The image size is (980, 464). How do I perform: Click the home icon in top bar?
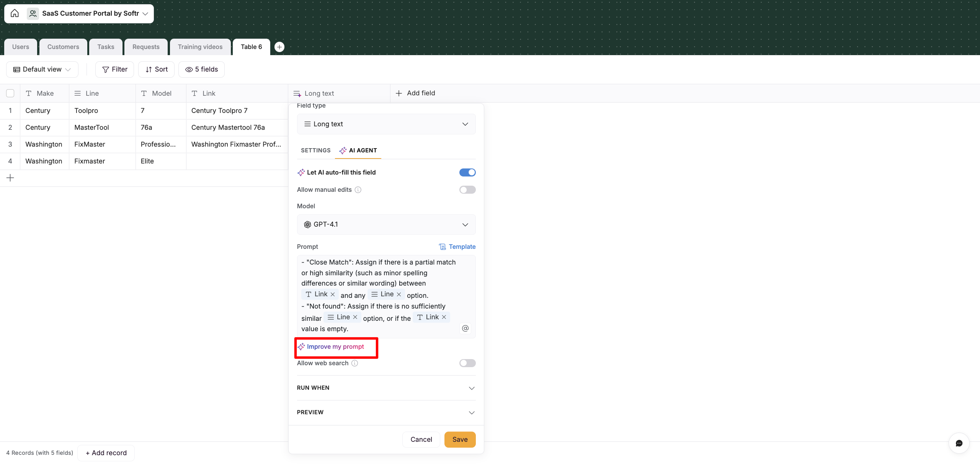tap(15, 13)
